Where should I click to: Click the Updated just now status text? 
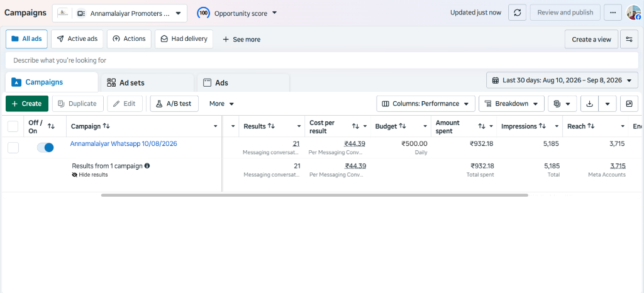475,13
